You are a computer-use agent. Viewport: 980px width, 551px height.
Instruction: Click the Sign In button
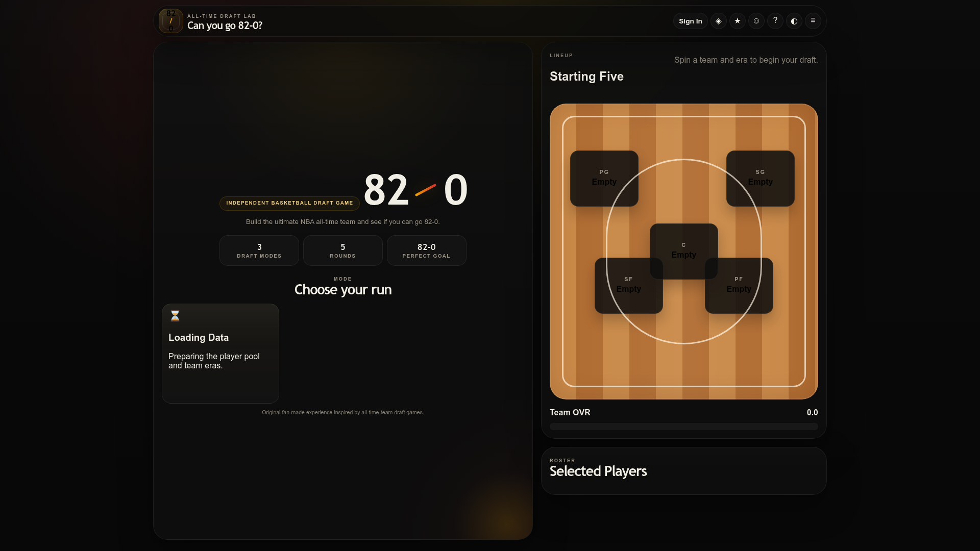tap(691, 21)
